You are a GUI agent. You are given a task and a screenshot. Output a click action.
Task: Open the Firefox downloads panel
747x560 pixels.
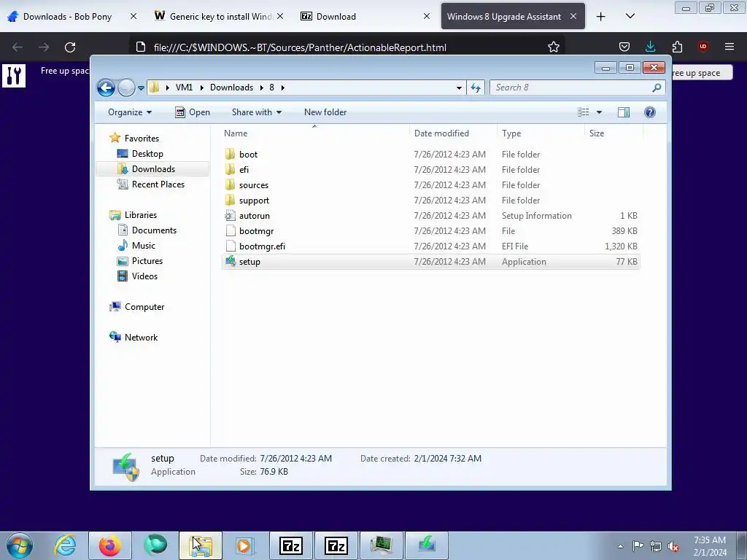tap(650, 47)
